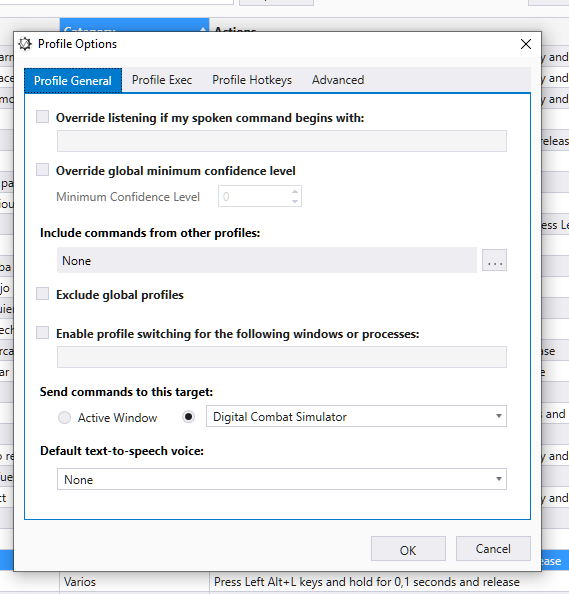Image resolution: width=569 pixels, height=594 pixels.
Task: Tick the Exclude global profiles checkbox
Action: (42, 294)
